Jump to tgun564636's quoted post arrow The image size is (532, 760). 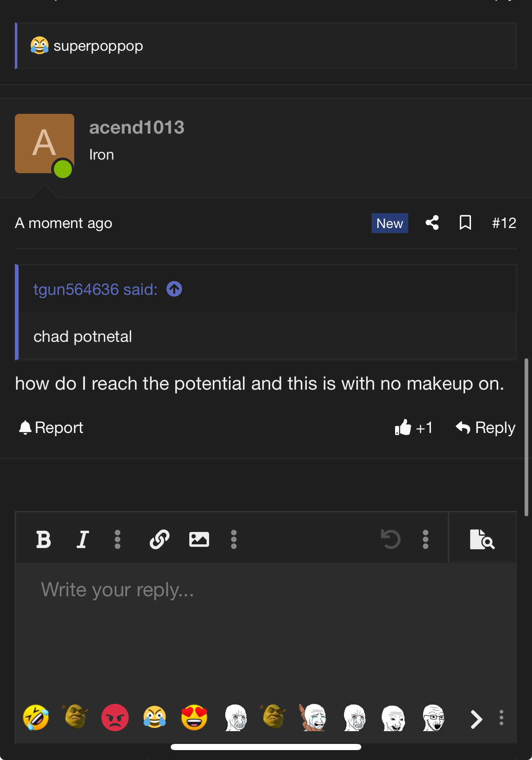coord(174,289)
